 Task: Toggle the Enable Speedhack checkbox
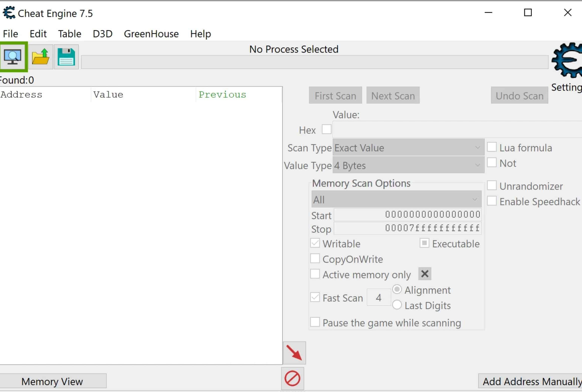click(x=492, y=201)
